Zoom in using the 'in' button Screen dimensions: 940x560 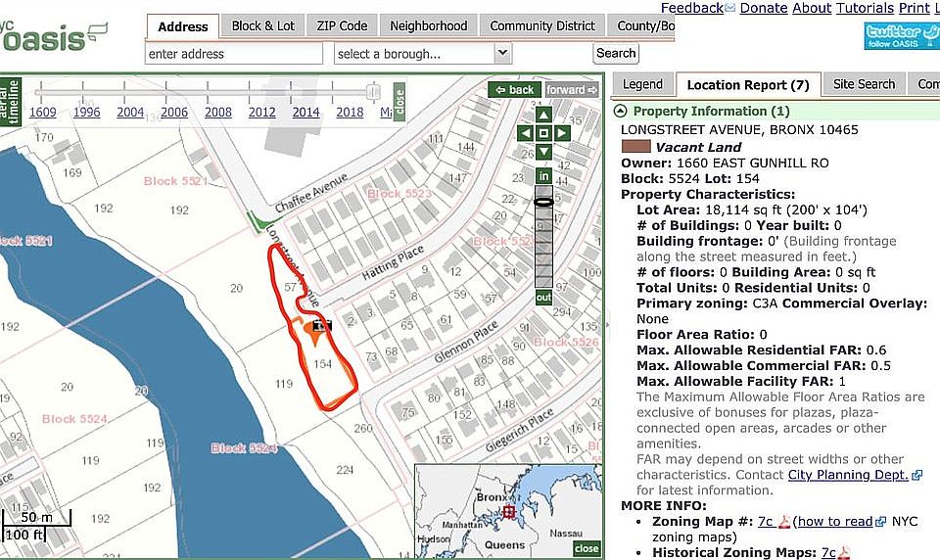pyautogui.click(x=543, y=176)
